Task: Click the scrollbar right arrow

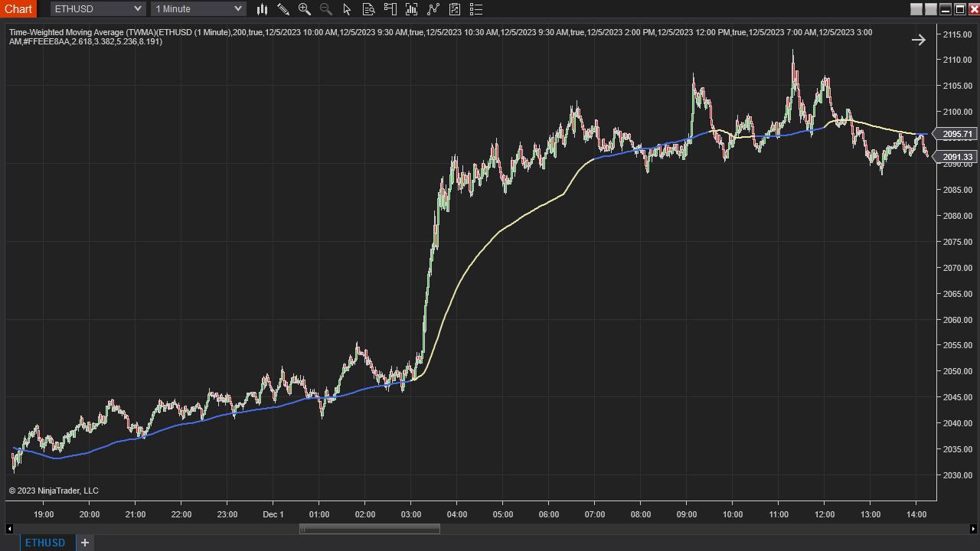Action: pos(973,529)
